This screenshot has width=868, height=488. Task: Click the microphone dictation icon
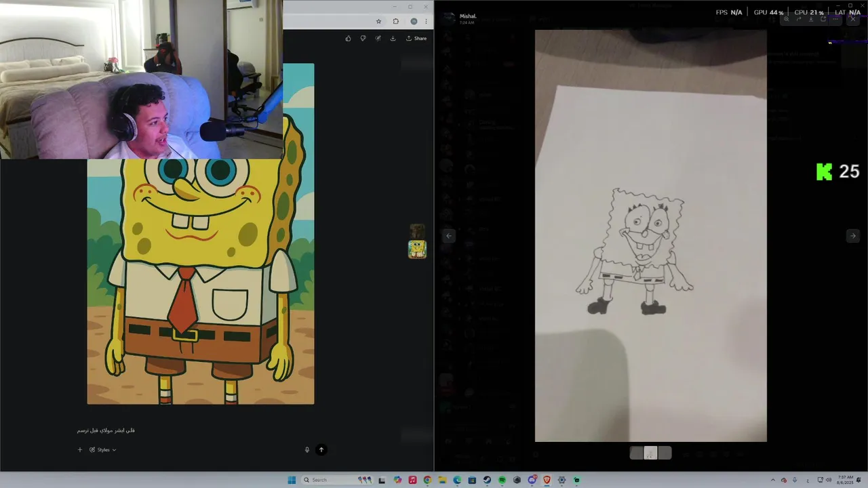(x=307, y=449)
